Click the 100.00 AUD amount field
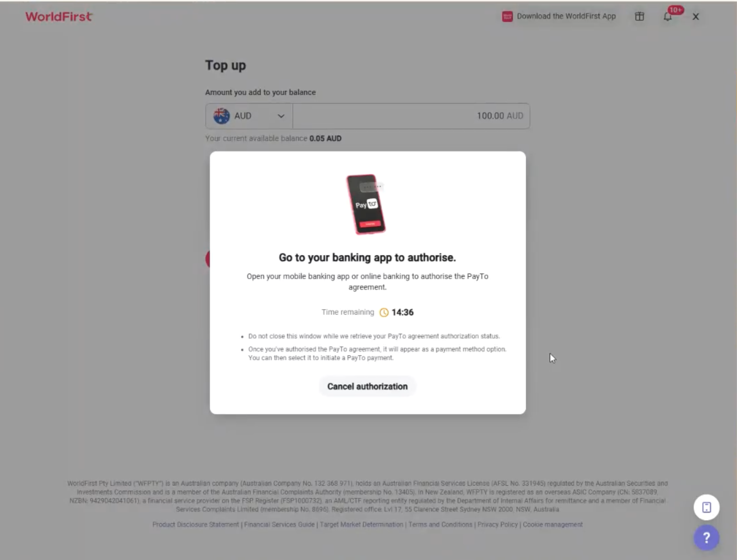The width and height of the screenshot is (737, 560). [x=411, y=116]
